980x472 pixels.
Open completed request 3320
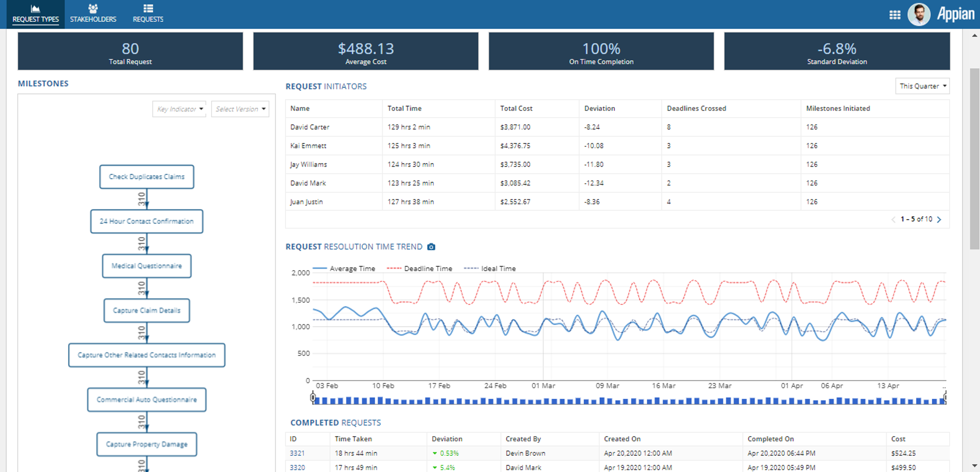pyautogui.click(x=297, y=467)
